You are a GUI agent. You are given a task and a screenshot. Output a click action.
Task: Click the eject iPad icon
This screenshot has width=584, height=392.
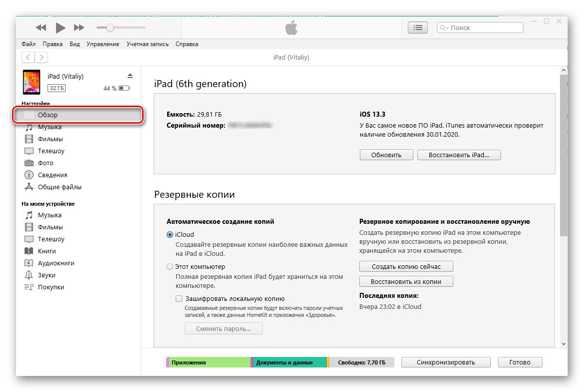click(x=130, y=76)
